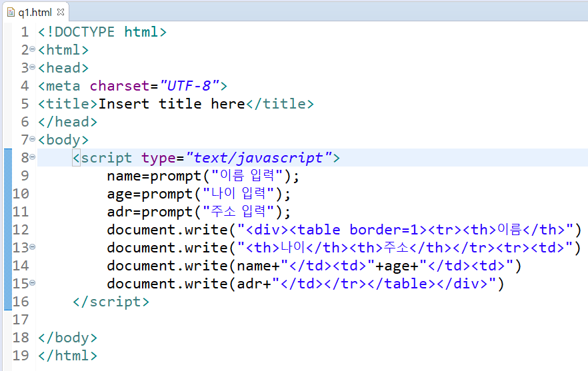Collapse the body tag fold on line 7
Image resolution: width=588 pixels, height=371 pixels.
click(x=32, y=139)
